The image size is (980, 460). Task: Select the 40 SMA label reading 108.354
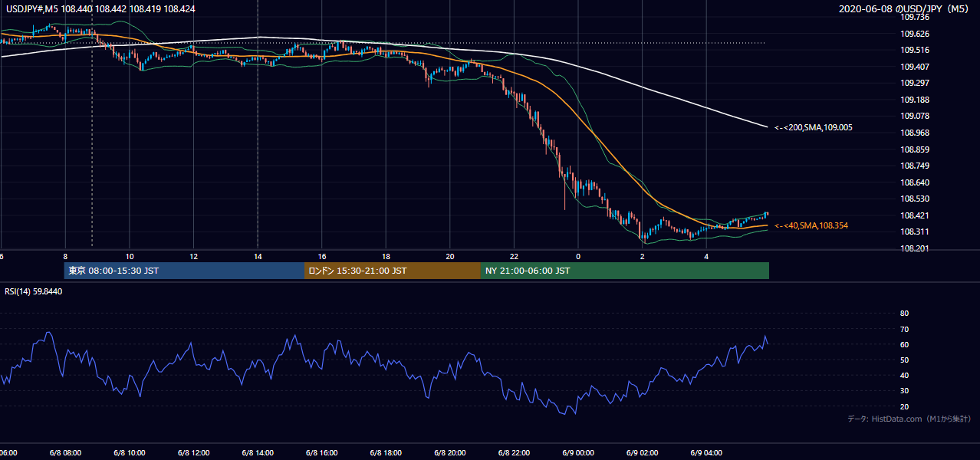point(813,225)
